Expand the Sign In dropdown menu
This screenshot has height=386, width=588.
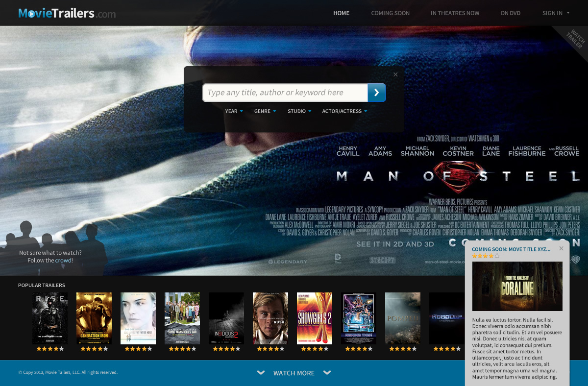click(556, 13)
